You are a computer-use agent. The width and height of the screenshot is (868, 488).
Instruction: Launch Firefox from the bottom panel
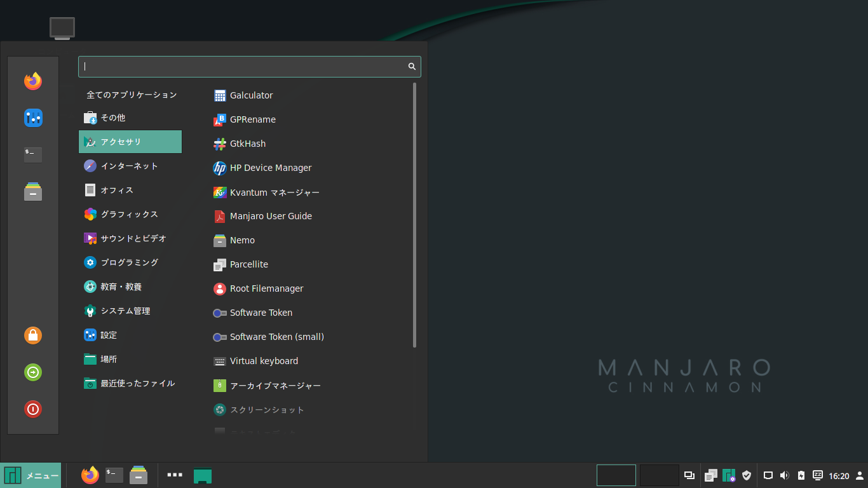(90, 475)
